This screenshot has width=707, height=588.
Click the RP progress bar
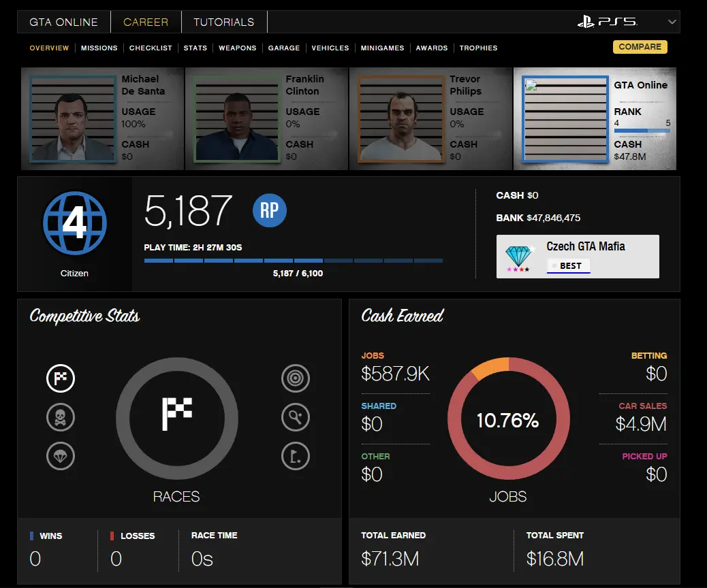(294, 261)
